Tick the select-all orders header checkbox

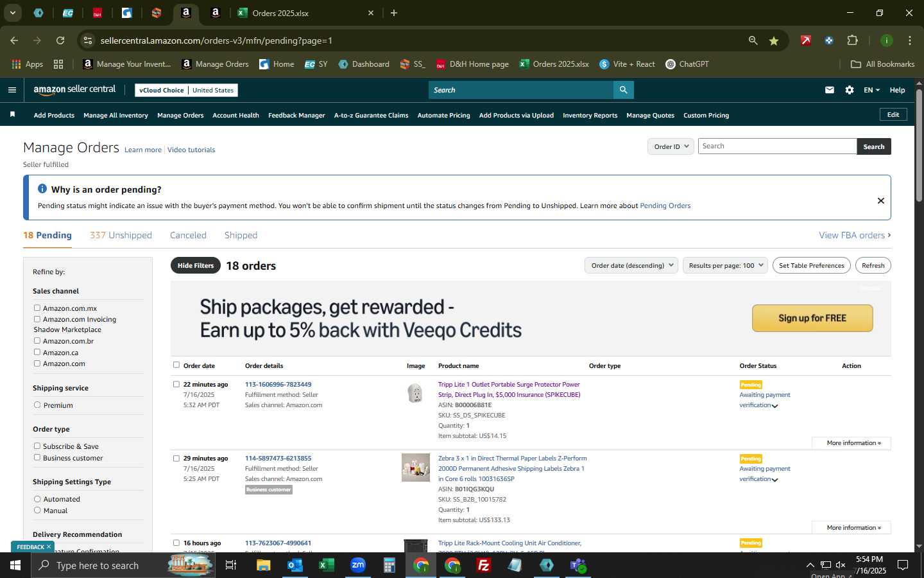click(176, 365)
